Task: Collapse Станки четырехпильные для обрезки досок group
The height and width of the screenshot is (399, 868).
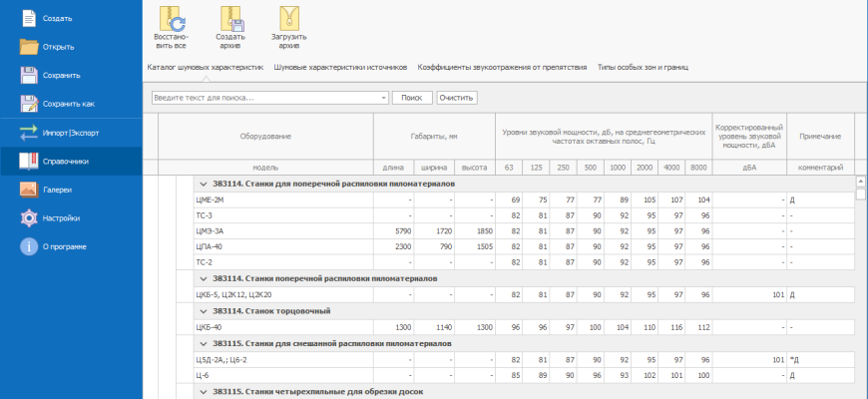Action: click(204, 391)
